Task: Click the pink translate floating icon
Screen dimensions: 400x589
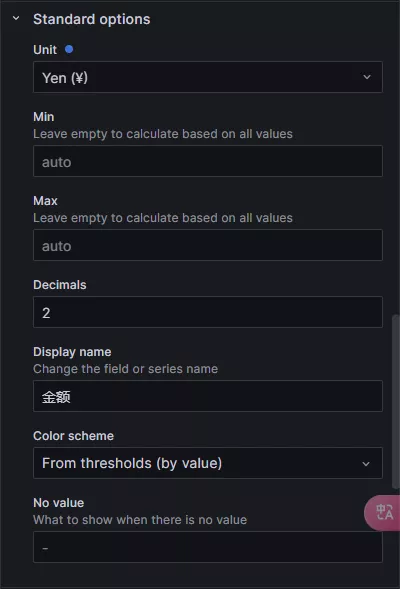Action: tap(383, 513)
